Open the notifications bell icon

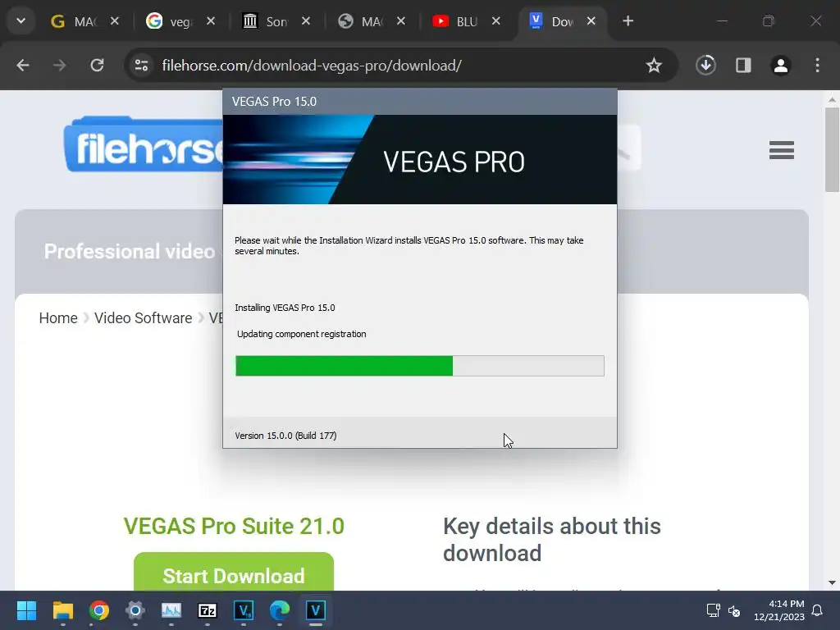[x=818, y=610]
